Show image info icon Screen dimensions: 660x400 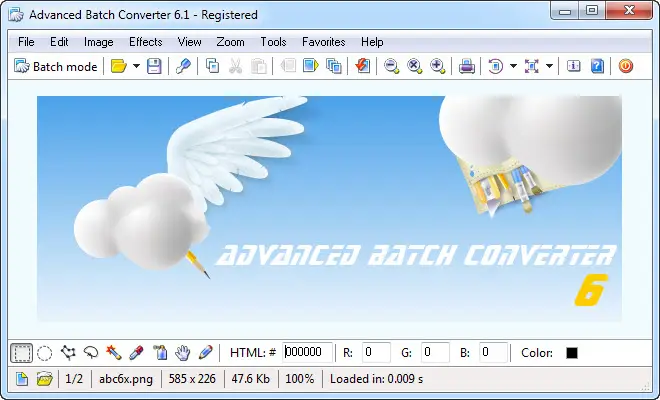point(574,66)
